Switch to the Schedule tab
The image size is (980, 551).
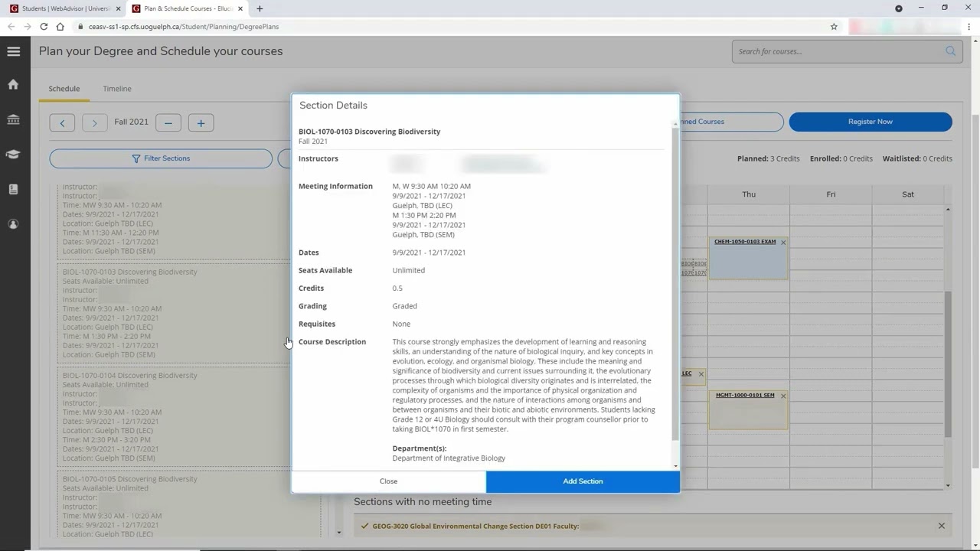[x=64, y=89]
